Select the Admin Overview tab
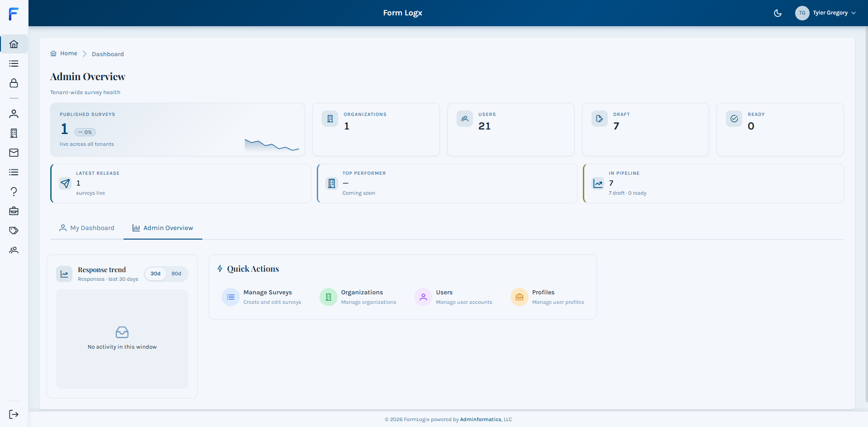This screenshot has height=427, width=868. [x=163, y=228]
